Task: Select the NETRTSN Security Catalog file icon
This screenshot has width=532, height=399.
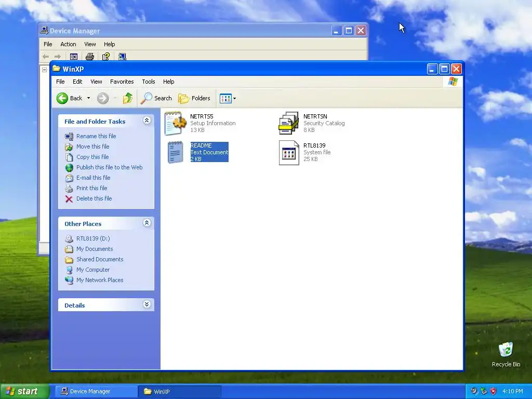Action: tap(289, 123)
